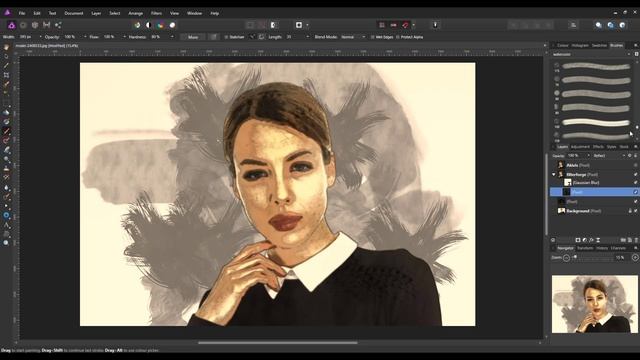
Task: Show the top hidden portrait layer
Action: pyautogui.click(x=636, y=165)
